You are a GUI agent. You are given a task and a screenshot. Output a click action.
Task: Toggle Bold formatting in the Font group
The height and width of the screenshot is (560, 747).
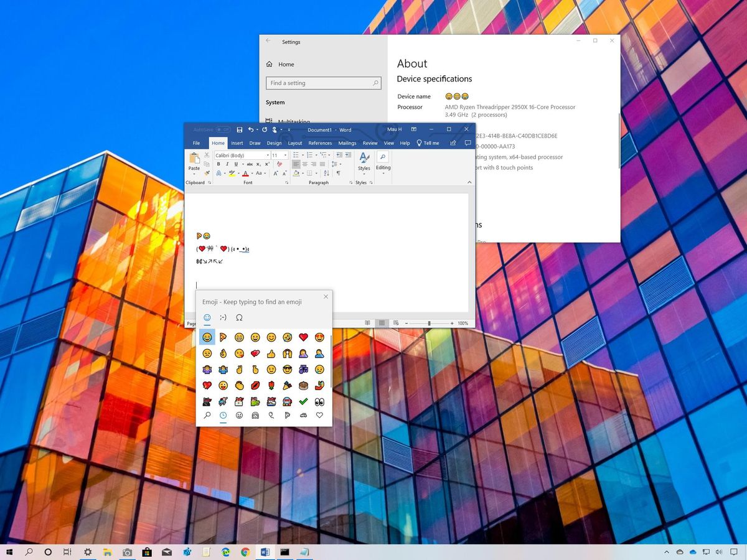[218, 163]
